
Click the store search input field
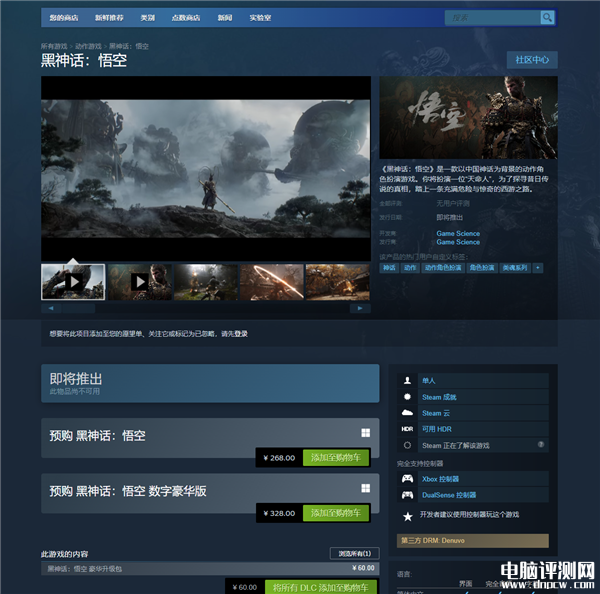tap(492, 18)
